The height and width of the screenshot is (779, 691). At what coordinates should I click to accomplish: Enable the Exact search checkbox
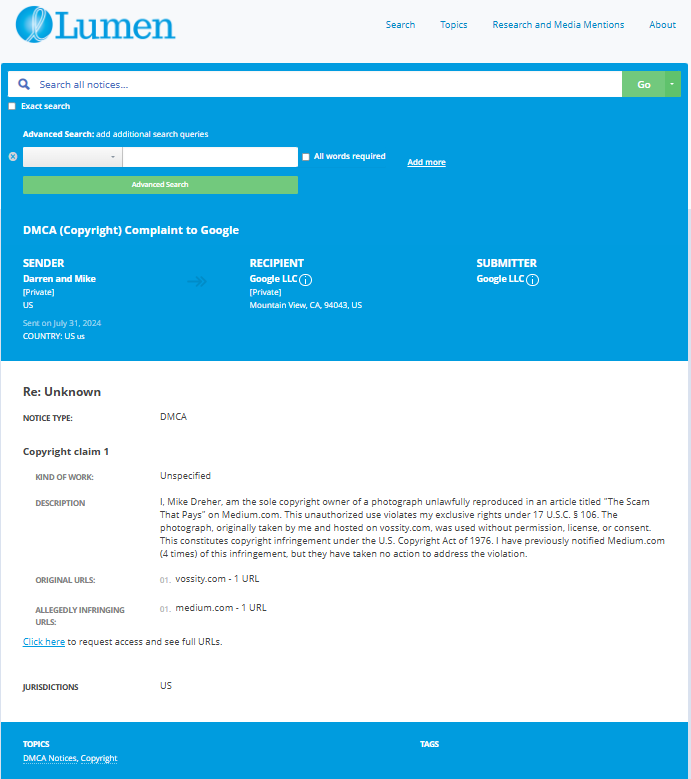(12, 106)
